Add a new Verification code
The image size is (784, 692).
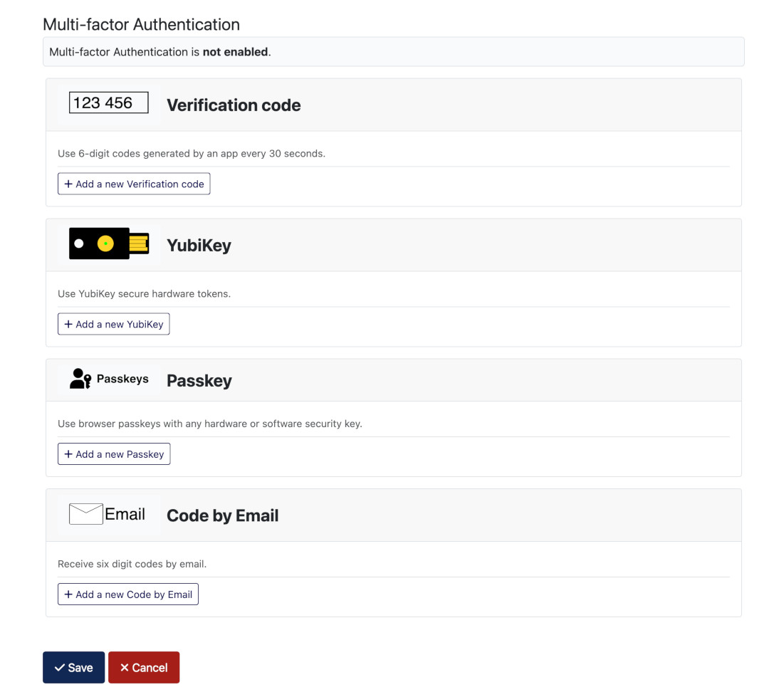[x=134, y=184]
